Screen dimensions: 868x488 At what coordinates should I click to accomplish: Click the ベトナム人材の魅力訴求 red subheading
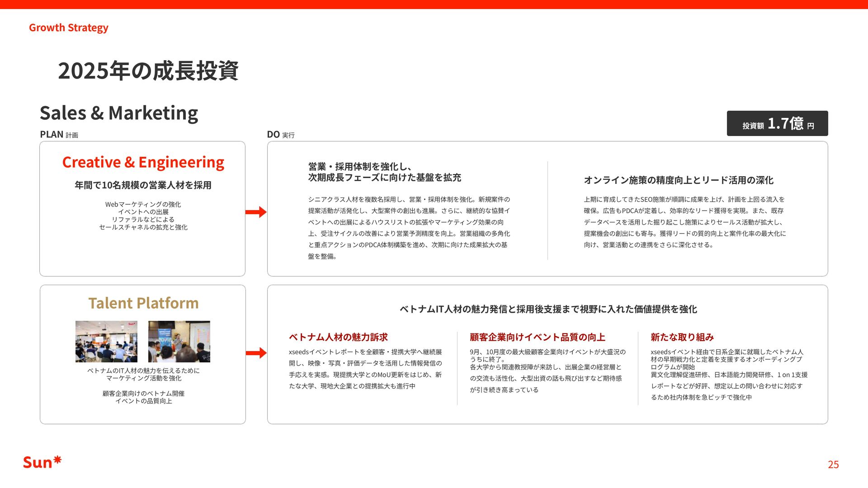[338, 337]
